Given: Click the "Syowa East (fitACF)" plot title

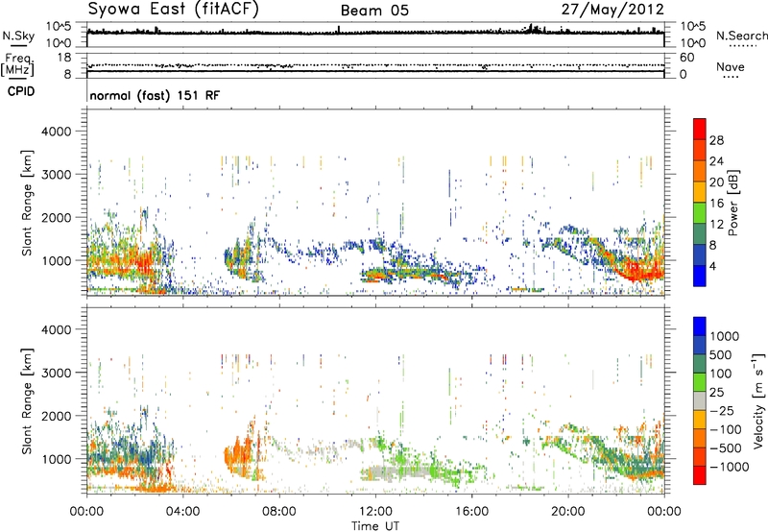Looking at the screenshot, I should 173,9.
